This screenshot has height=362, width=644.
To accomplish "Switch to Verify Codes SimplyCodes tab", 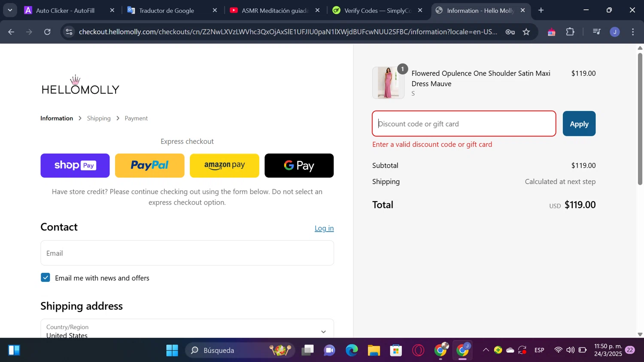I will click(x=378, y=10).
